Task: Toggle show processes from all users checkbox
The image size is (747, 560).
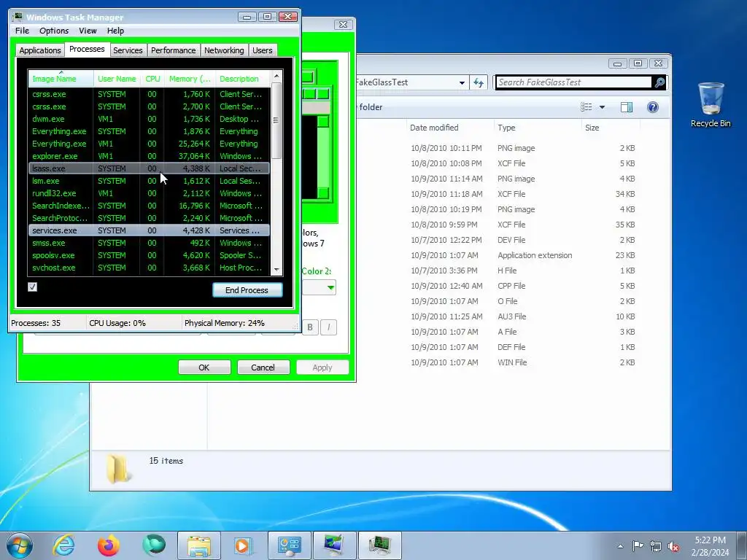Action: pyautogui.click(x=32, y=287)
